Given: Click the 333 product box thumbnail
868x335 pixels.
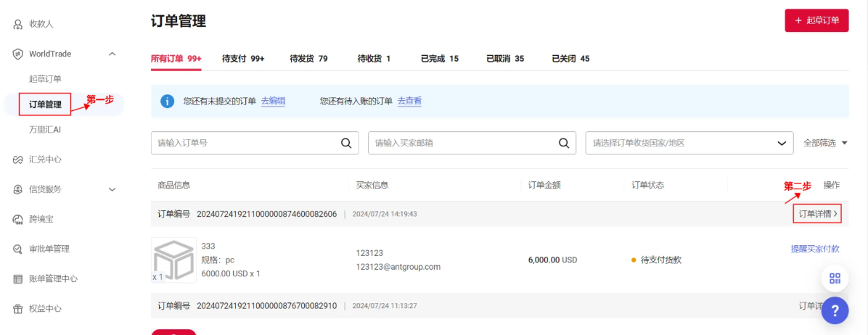Looking at the screenshot, I should [x=173, y=260].
